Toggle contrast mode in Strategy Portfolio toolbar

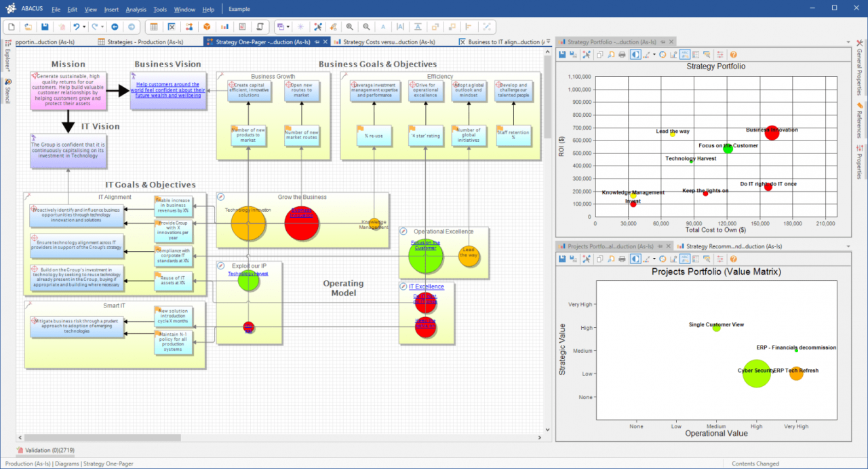[x=635, y=54]
